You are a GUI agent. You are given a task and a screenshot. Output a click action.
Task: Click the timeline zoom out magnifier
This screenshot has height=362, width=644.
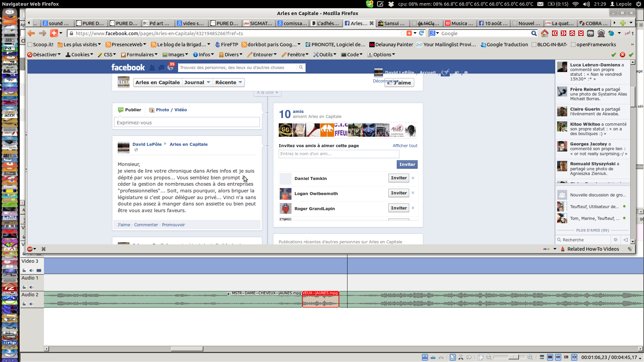pos(489,357)
